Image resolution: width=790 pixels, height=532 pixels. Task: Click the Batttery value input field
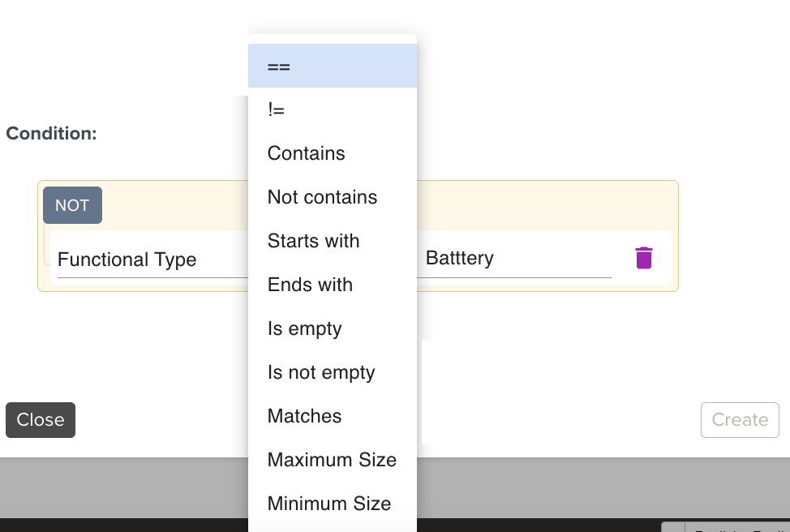tap(517, 259)
